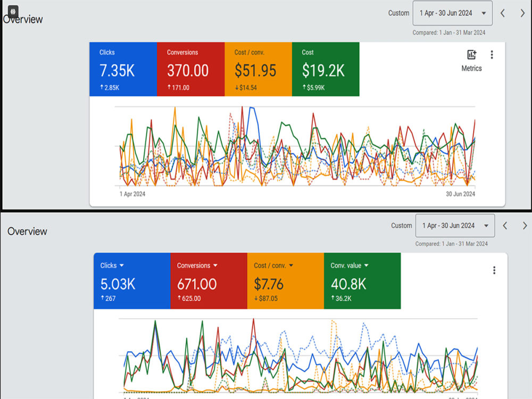Expand the Conv. value metric dropdown

[x=366, y=265]
